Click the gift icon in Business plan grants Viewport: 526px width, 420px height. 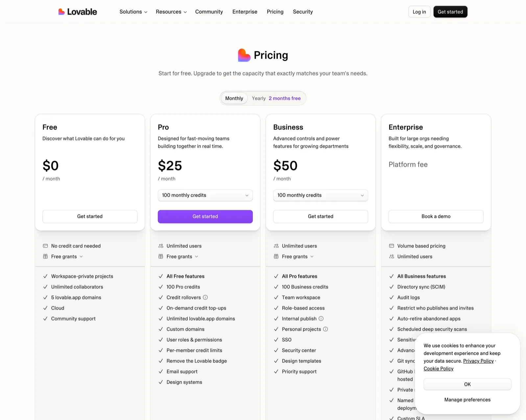(x=276, y=257)
